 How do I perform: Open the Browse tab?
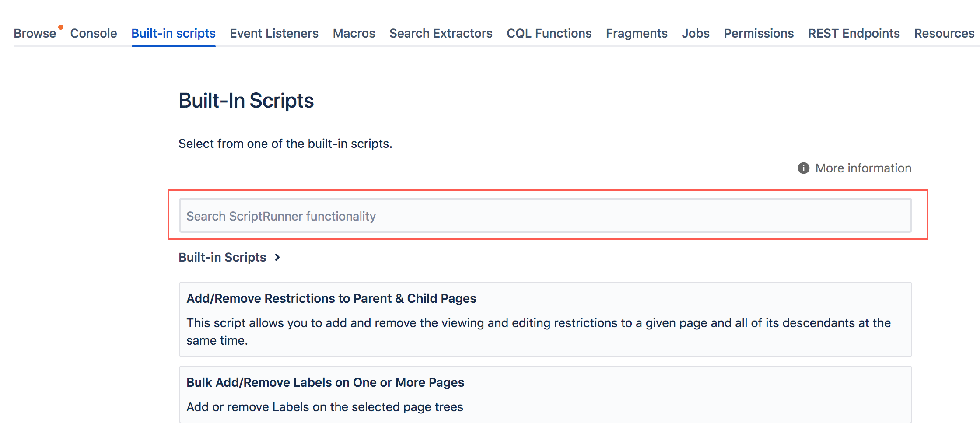[35, 33]
